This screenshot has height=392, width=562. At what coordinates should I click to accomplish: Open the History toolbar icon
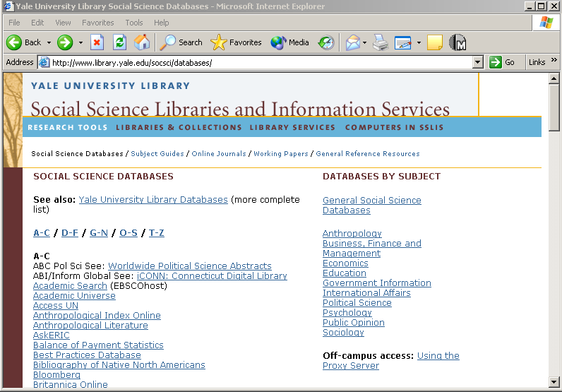325,42
